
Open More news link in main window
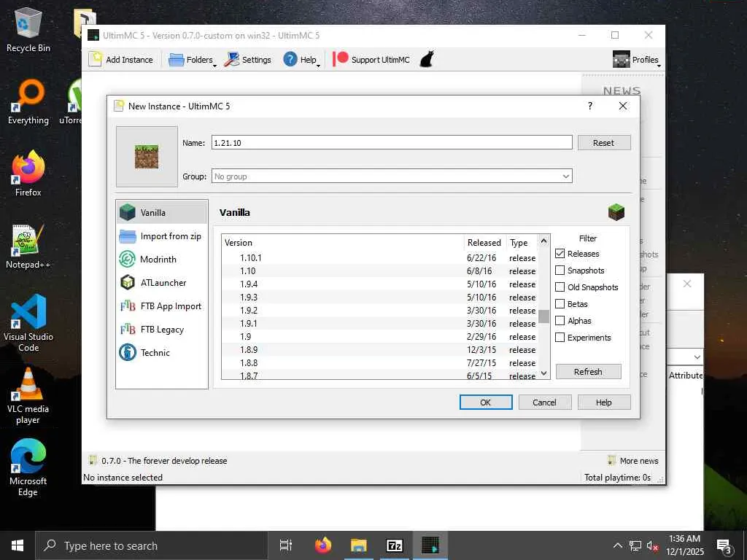tap(633, 461)
